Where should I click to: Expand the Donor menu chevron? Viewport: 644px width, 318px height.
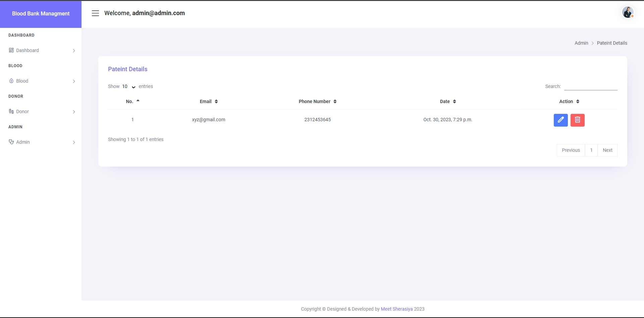[x=74, y=112]
